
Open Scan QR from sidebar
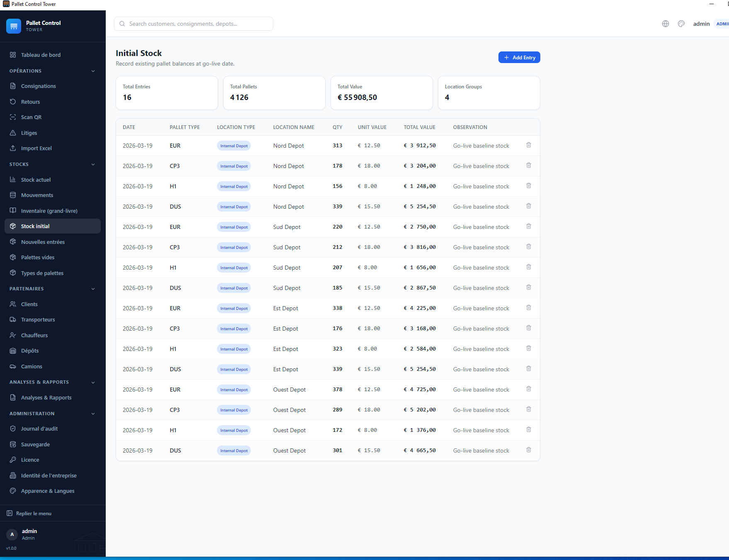click(x=53, y=117)
